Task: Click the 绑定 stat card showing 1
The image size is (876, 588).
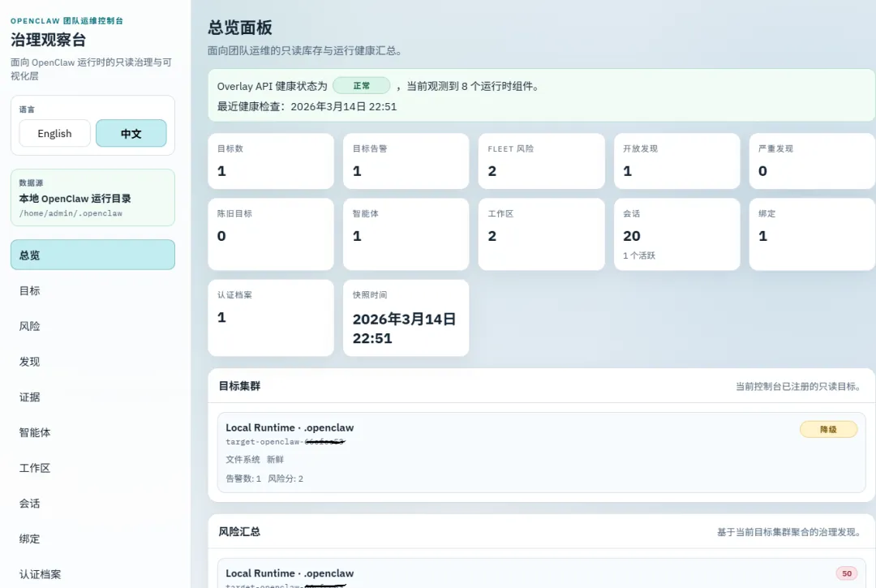Action: tap(812, 234)
